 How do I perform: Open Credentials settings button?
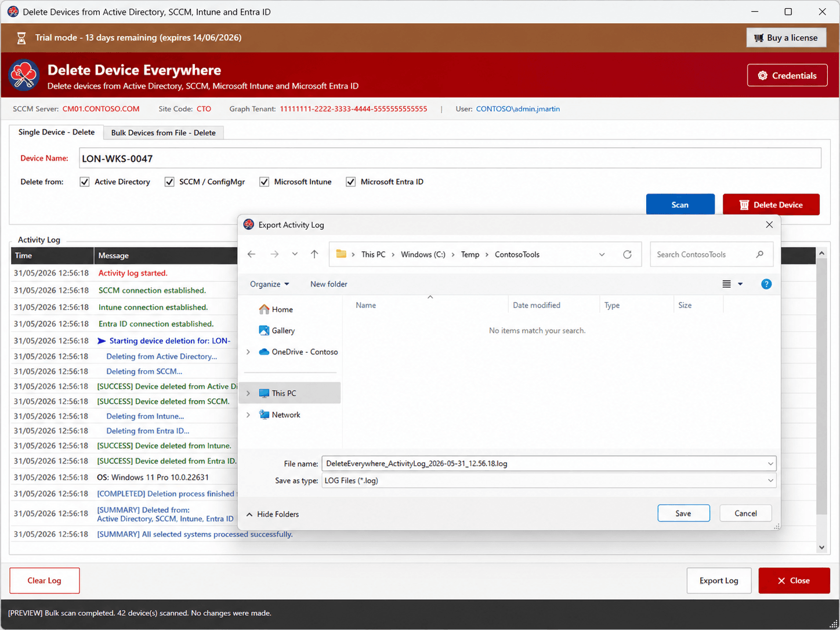point(787,75)
